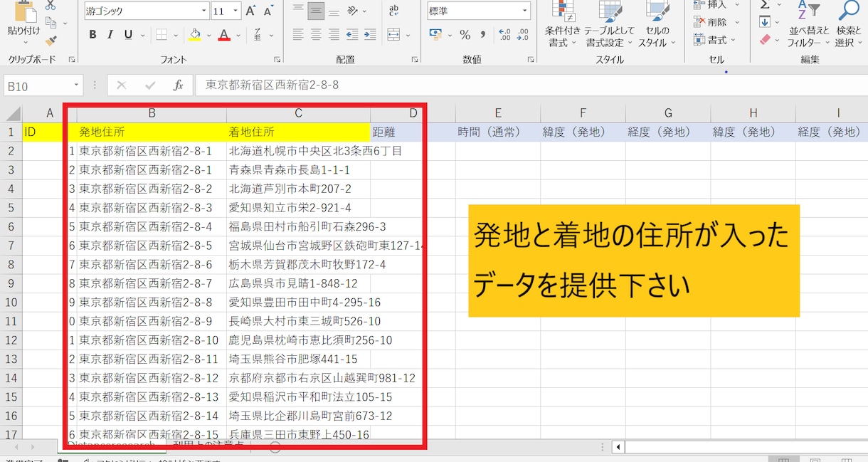Open Format as Table (テーブルとして書式設定)
The width and height of the screenshot is (868, 462).
tap(609, 24)
